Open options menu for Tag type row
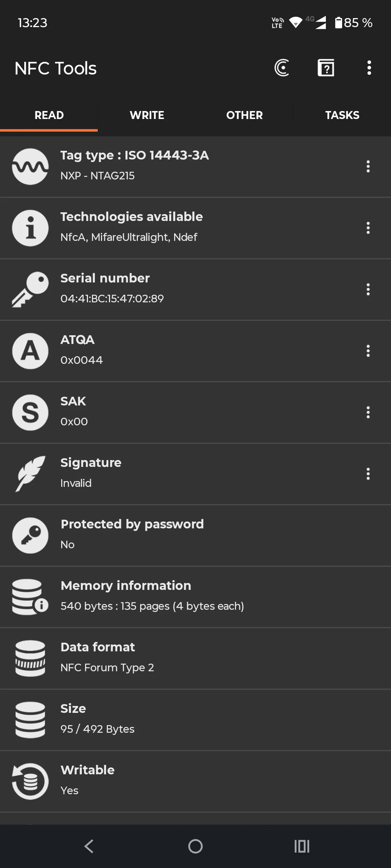The height and width of the screenshot is (868, 391). click(368, 166)
